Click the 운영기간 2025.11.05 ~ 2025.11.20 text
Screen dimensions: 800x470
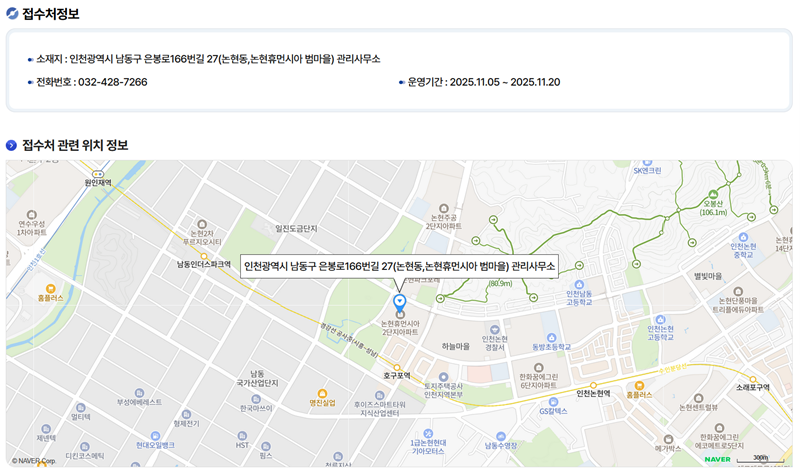click(x=484, y=82)
